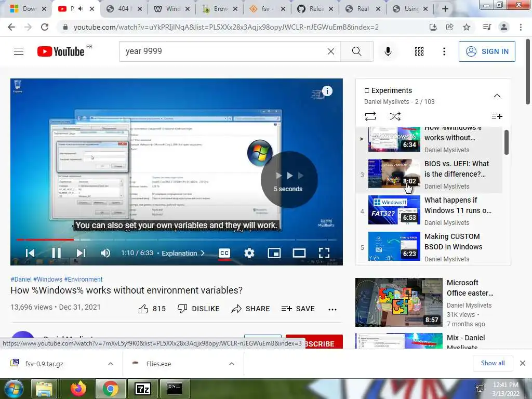
Task: Enable miniplayer mode
Action: 274,253
